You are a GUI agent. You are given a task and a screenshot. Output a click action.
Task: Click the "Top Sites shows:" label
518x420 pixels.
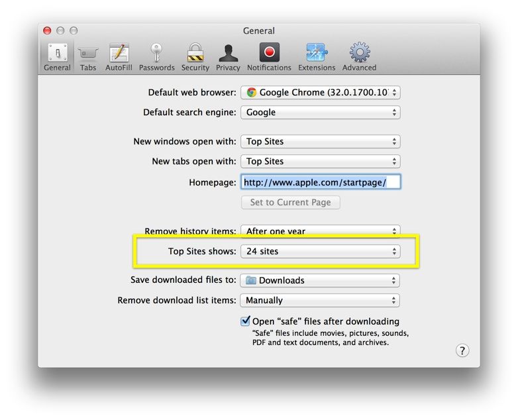click(x=202, y=251)
